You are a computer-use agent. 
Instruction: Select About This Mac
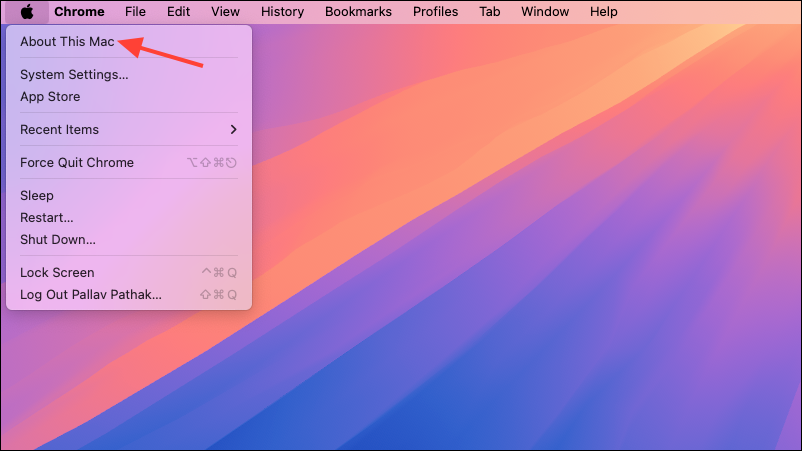click(129, 41)
